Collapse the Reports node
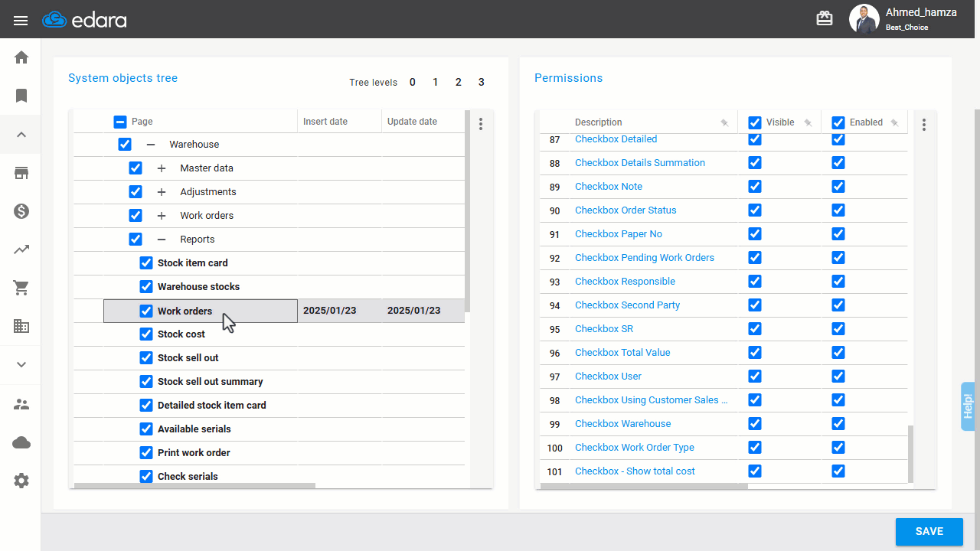 pos(162,240)
